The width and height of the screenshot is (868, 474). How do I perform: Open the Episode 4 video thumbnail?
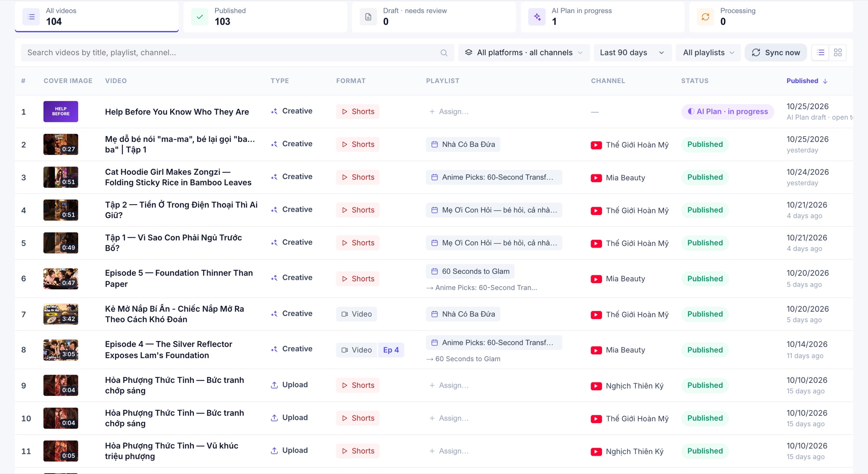coord(61,350)
